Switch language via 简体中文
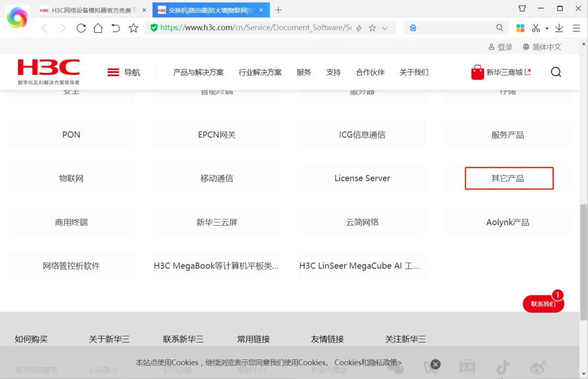Viewport: 588px width, 379px height. (x=542, y=47)
